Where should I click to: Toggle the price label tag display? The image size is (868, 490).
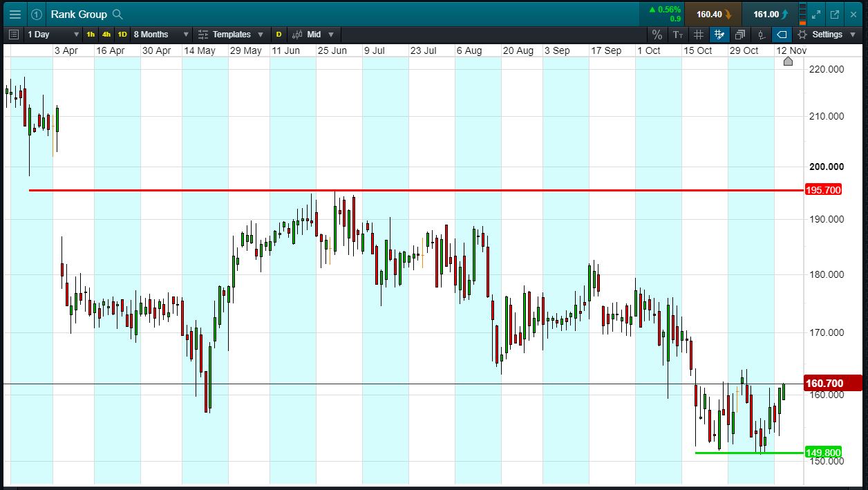[x=782, y=34]
